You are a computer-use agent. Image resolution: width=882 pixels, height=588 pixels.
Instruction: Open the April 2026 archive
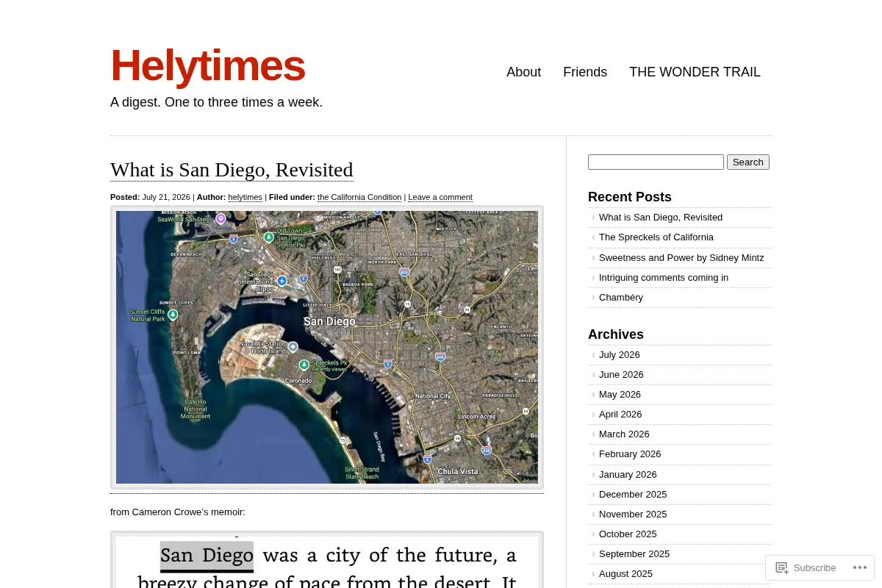click(x=620, y=414)
